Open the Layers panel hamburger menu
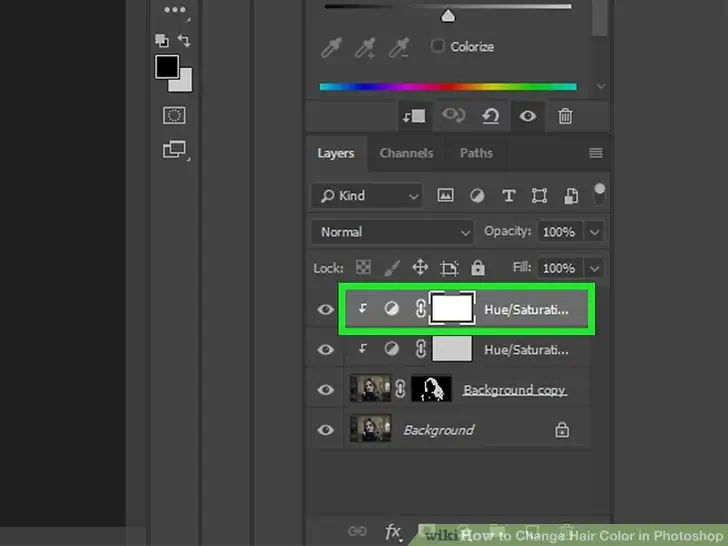This screenshot has height=546, width=728. (x=596, y=153)
